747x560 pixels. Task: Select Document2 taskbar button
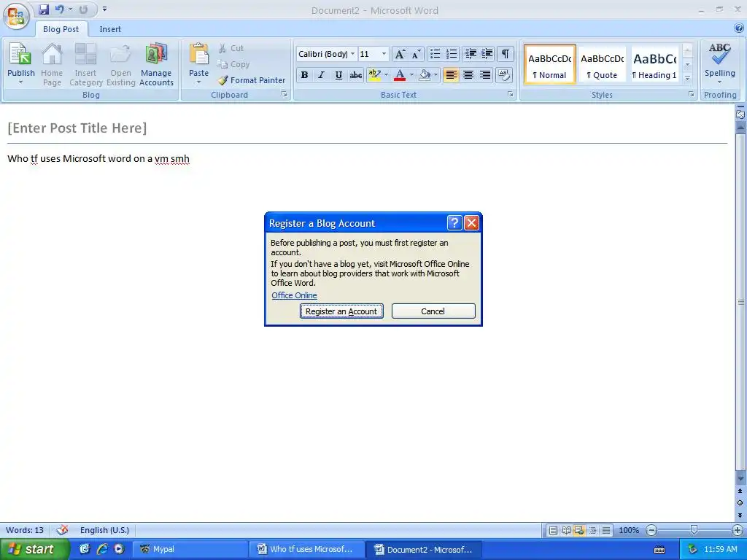tap(424, 549)
